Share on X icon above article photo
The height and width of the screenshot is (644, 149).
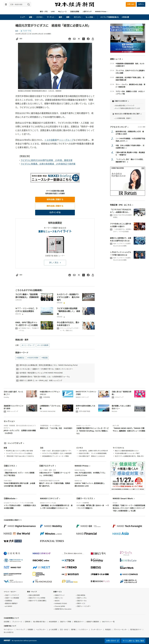coord(84,39)
